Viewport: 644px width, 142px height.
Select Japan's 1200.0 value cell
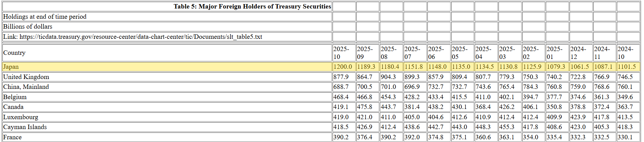tap(343, 67)
